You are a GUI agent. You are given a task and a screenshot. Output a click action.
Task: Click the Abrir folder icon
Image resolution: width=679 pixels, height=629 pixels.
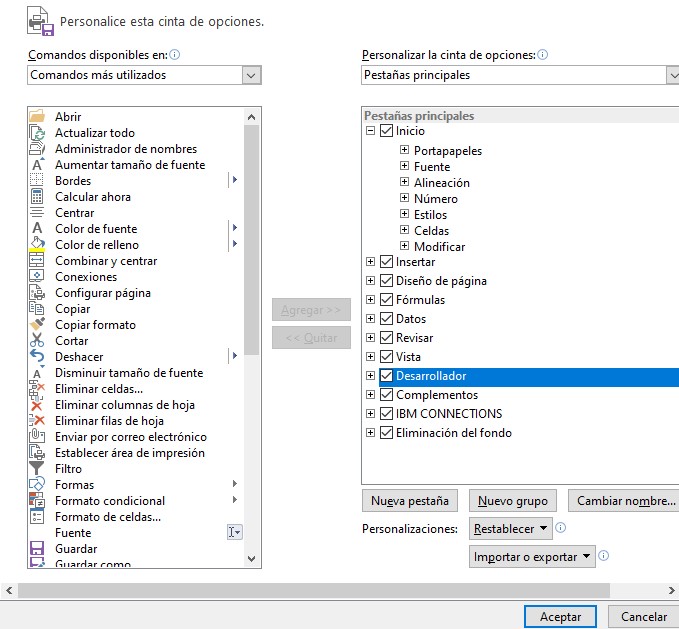coord(37,117)
